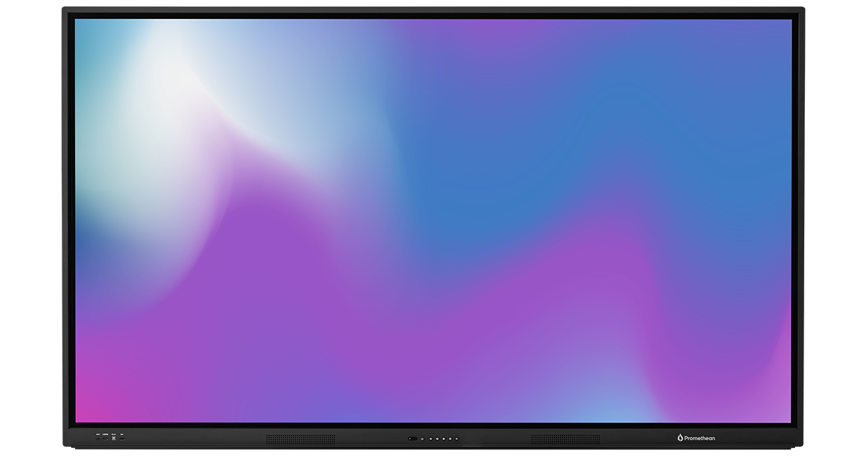Tap the light blue glow at the screen's bottom edge
This screenshot has height=456, width=868.
click(591, 411)
